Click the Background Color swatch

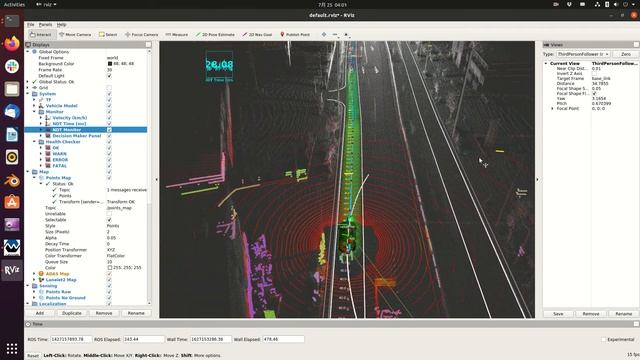coord(110,64)
